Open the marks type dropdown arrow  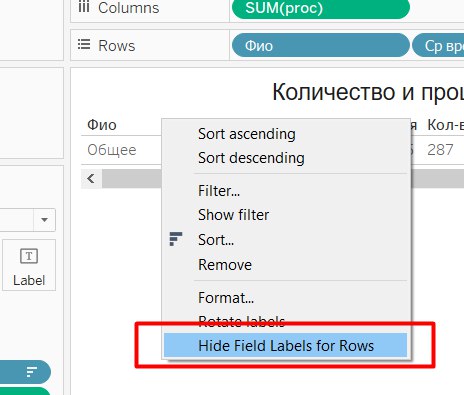pyautogui.click(x=44, y=220)
